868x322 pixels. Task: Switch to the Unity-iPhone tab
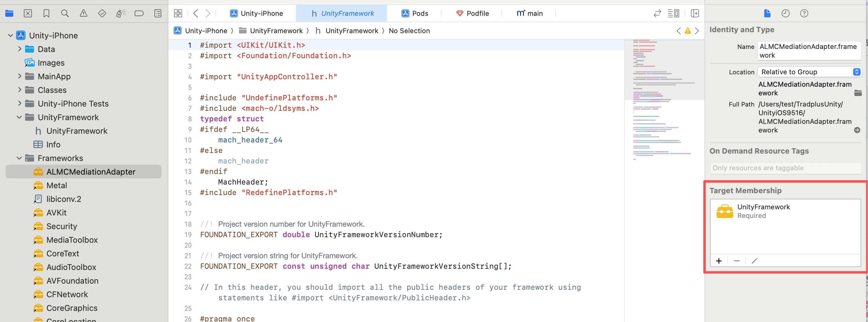[256, 14]
